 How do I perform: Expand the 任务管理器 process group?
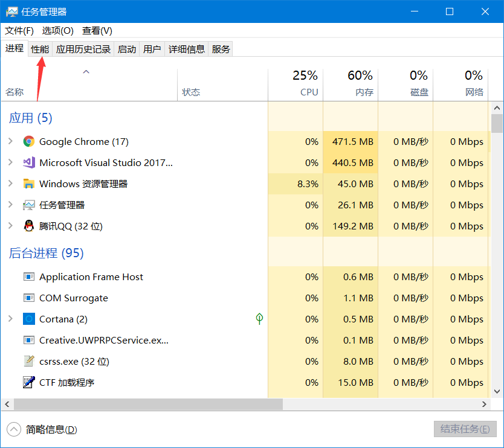click(10, 205)
